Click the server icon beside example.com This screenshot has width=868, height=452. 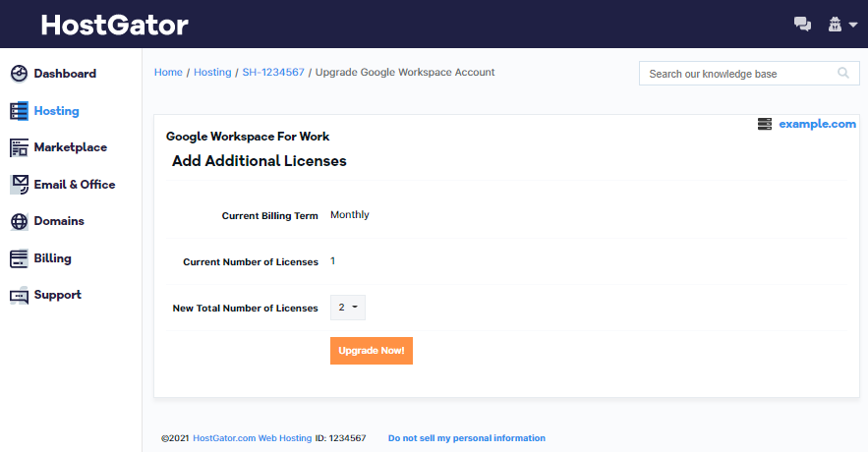(765, 124)
